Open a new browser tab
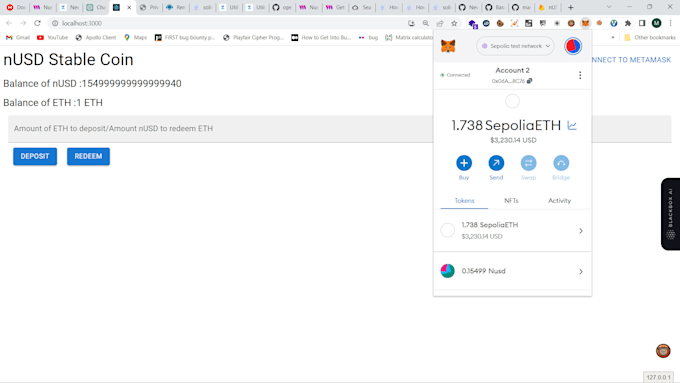Screen dimensions: 680x383 571,7
